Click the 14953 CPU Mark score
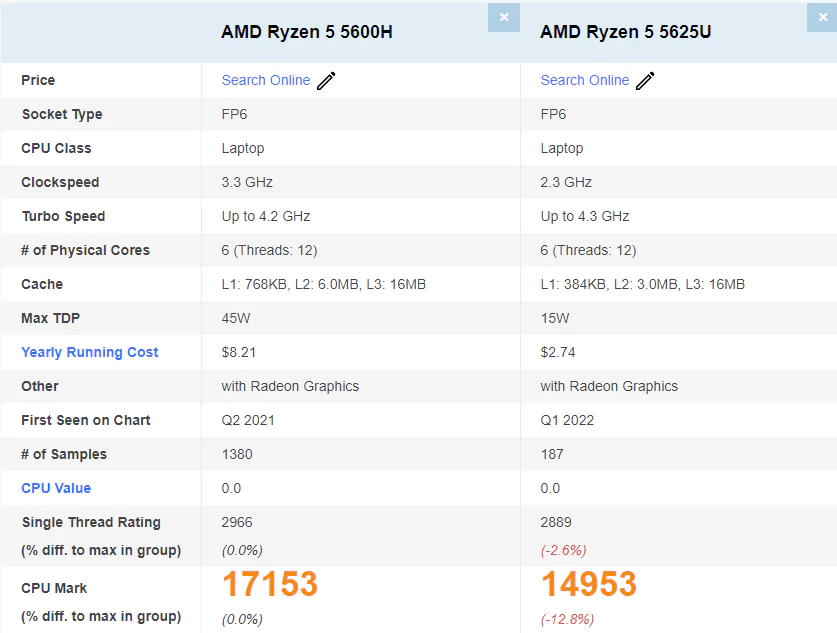 (x=588, y=584)
